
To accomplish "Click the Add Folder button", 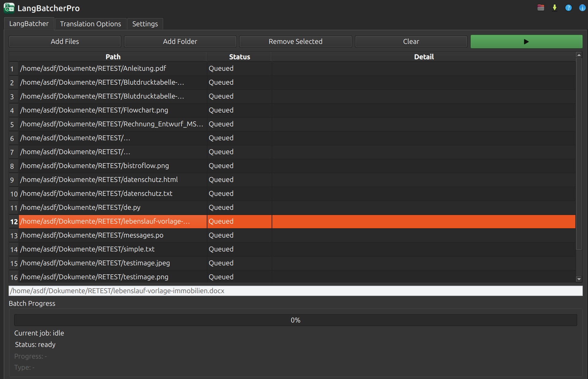I will [180, 41].
